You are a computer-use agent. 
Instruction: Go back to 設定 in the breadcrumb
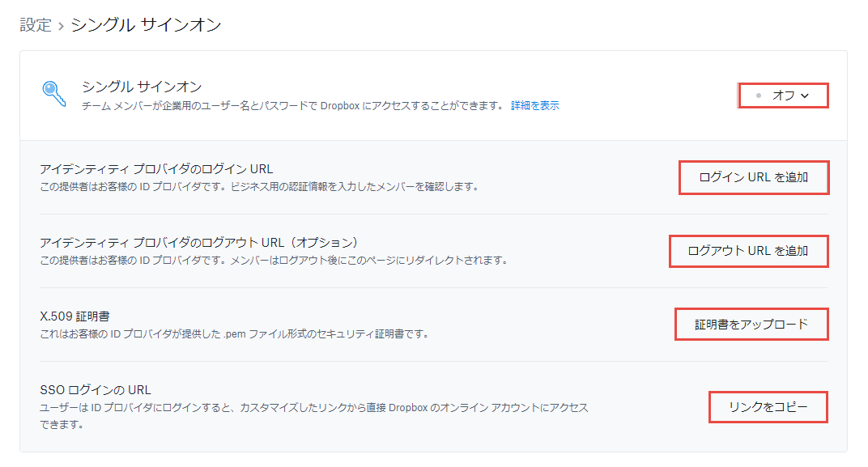(36, 25)
